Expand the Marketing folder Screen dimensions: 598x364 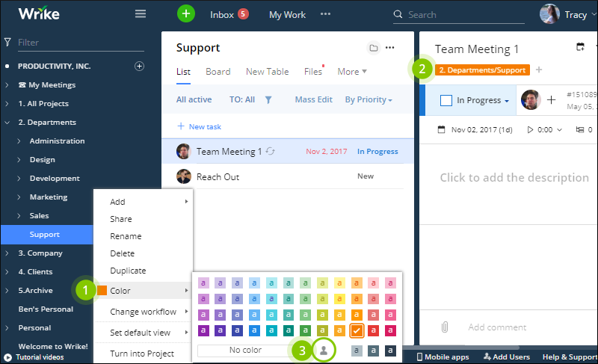click(x=19, y=197)
